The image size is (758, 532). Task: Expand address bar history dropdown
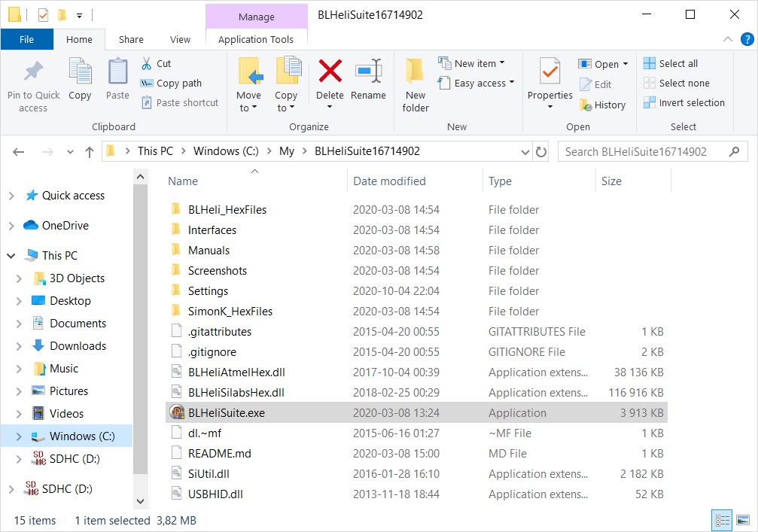coord(525,152)
